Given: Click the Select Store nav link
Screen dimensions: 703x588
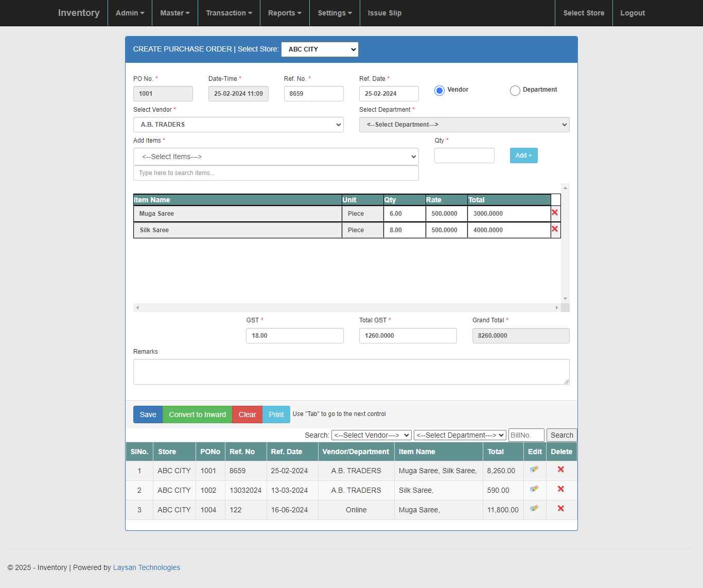Looking at the screenshot, I should coord(584,13).
